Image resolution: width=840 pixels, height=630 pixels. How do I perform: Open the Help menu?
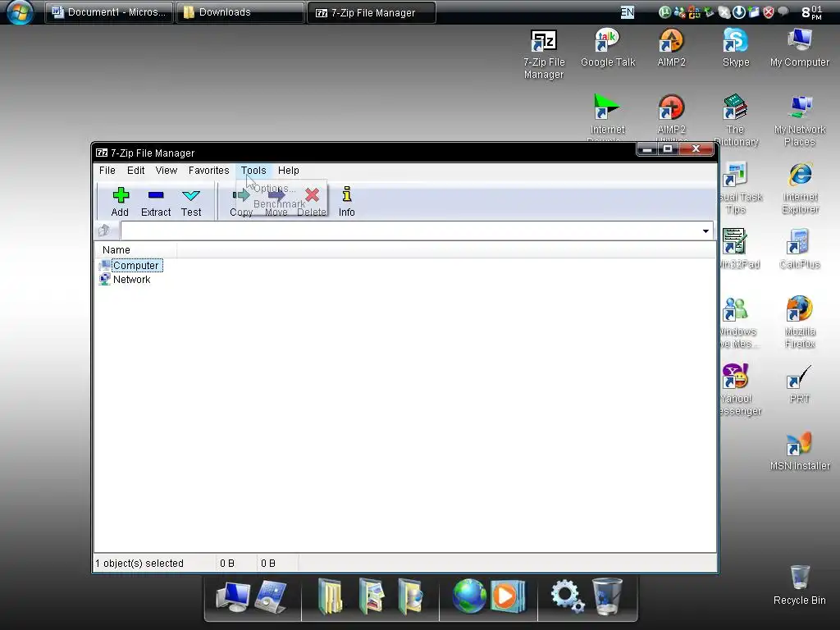(x=288, y=171)
